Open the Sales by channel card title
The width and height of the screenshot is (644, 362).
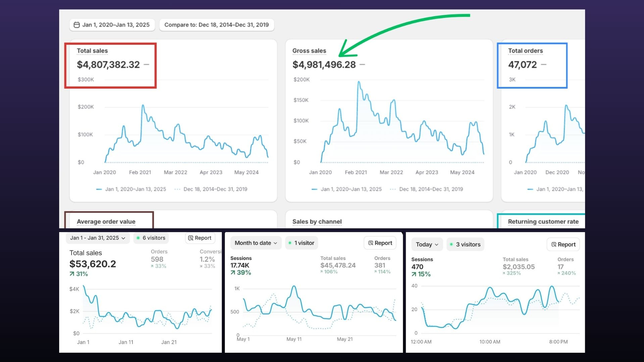pyautogui.click(x=317, y=221)
